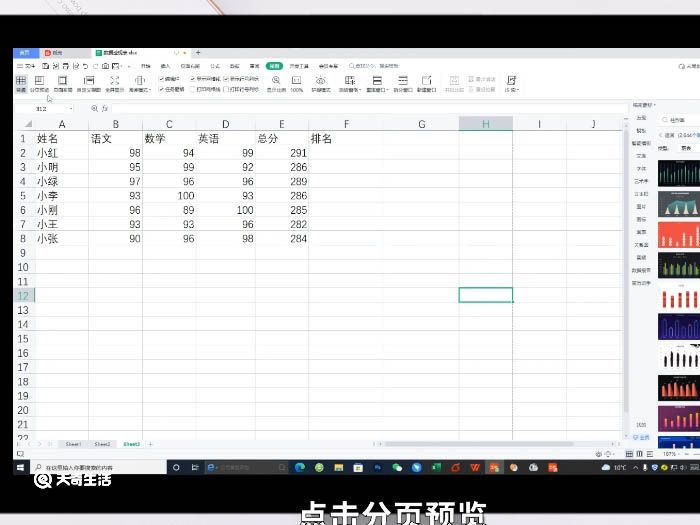The width and height of the screenshot is (700, 525).
Task: Switch to Sheet2 tab
Action: tap(102, 444)
